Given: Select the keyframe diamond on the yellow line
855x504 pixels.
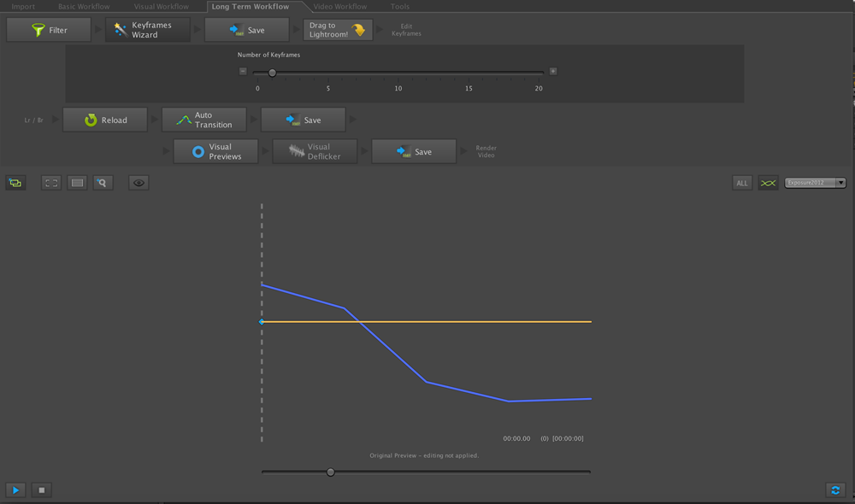Looking at the screenshot, I should tap(262, 322).
